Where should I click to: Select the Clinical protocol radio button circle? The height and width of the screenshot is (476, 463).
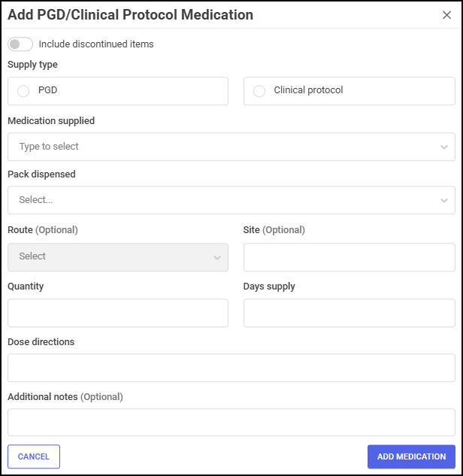click(259, 91)
